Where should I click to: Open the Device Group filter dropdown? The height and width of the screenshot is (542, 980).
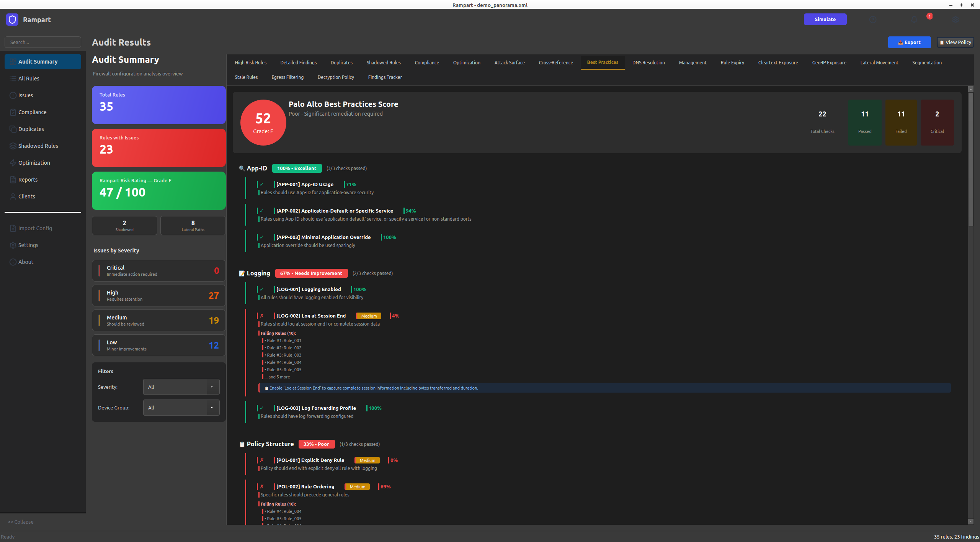[x=181, y=408]
